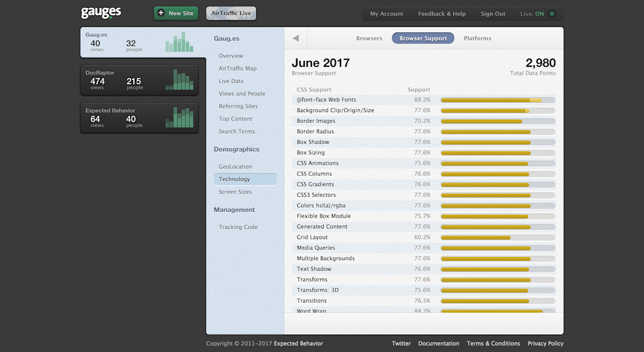Click the Flexible Box Module row
Viewport: 644px width, 352px height.
424,216
